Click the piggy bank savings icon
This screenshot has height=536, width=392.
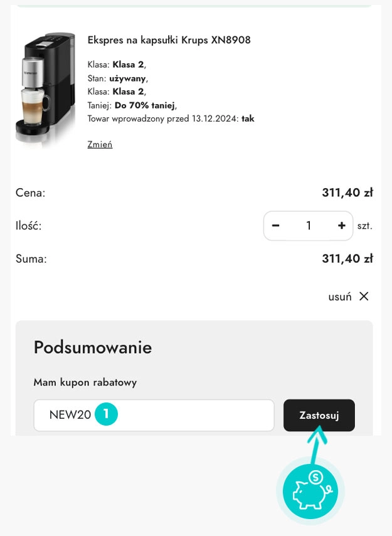coord(310,491)
